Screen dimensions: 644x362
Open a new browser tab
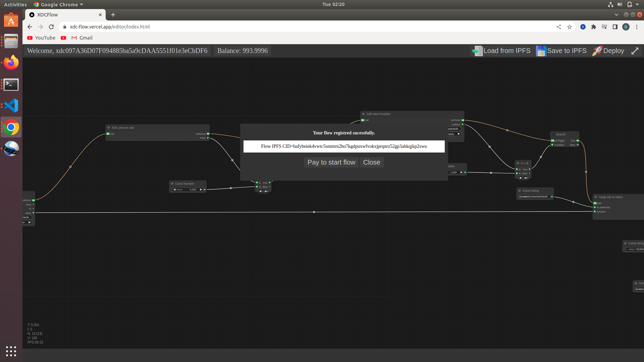pyautogui.click(x=113, y=15)
